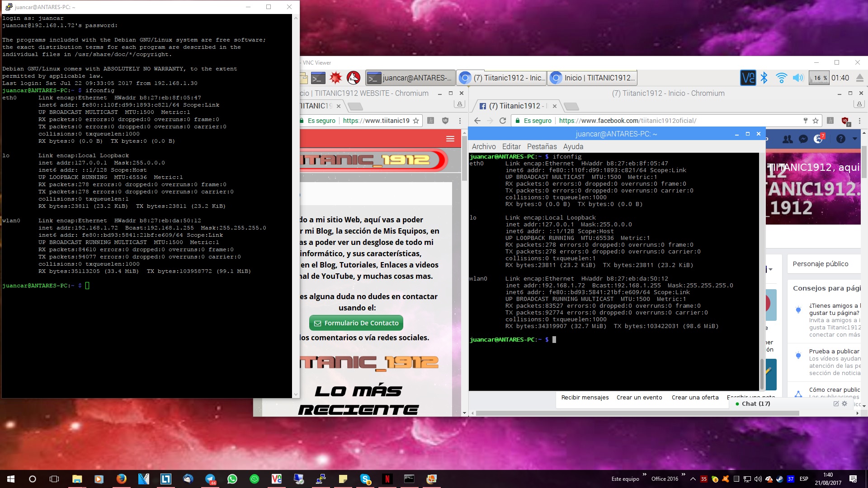Click the Crear una oferta link
868x488 pixels.
coord(695,398)
